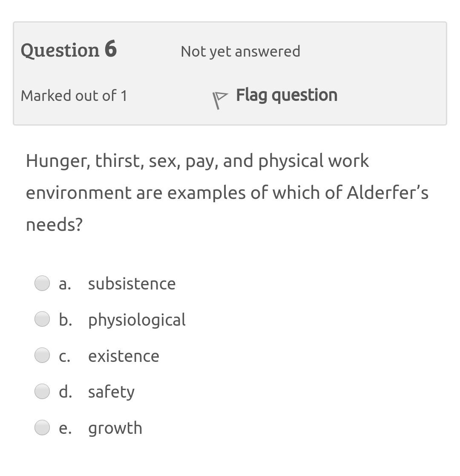Choose the answer labeled growth

[115, 427]
